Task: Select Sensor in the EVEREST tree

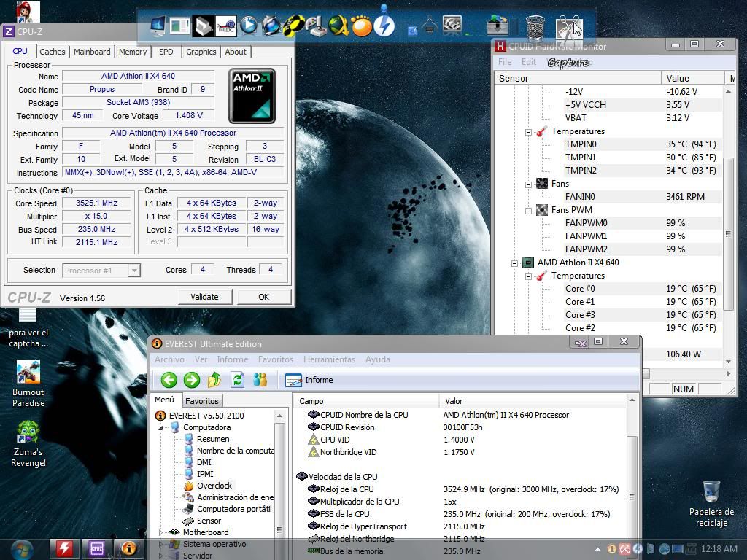Action: tap(209, 521)
